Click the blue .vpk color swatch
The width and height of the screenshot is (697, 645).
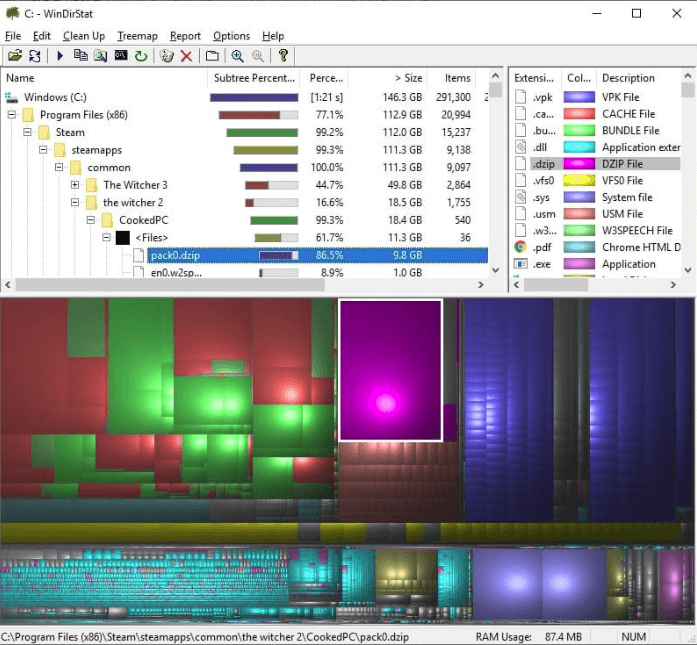click(579, 97)
